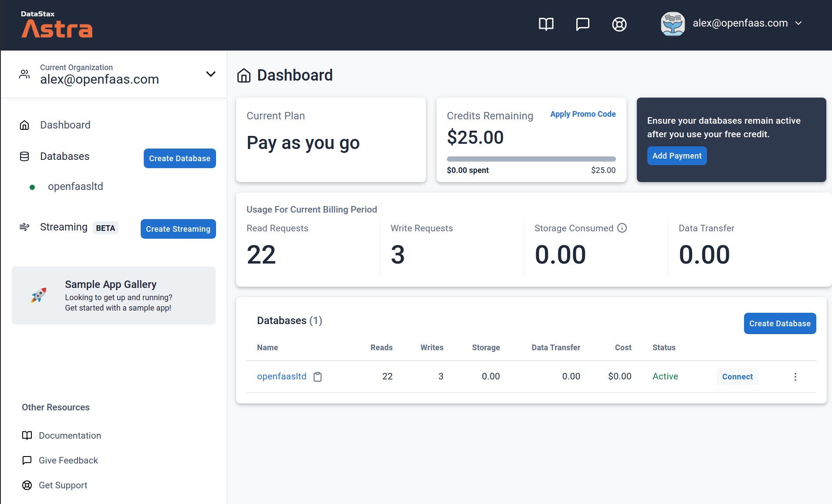
Task: Click the home icon beside sidebar Dashboard
Action: 24,125
